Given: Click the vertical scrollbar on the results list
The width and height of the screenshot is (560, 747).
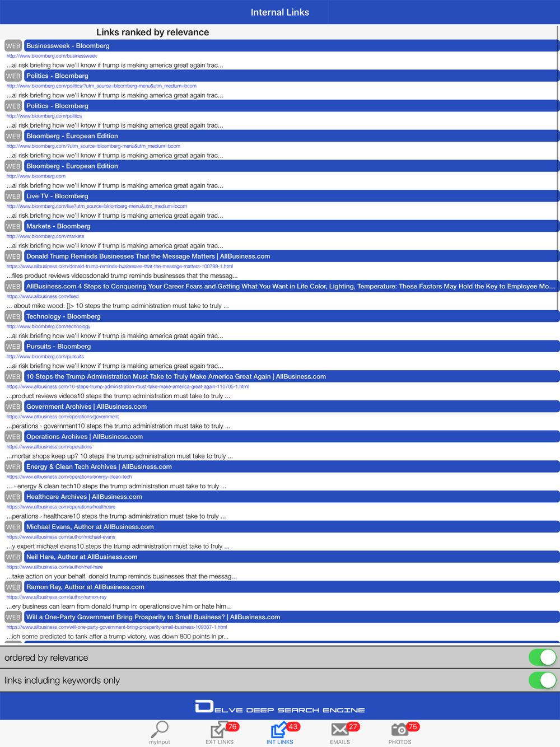Looking at the screenshot, I should coord(558,168).
